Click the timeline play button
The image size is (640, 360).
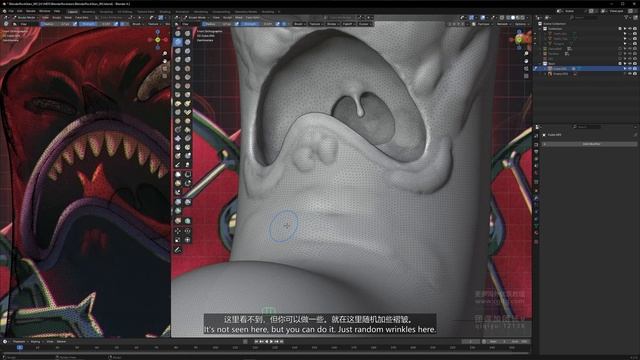pos(271,342)
